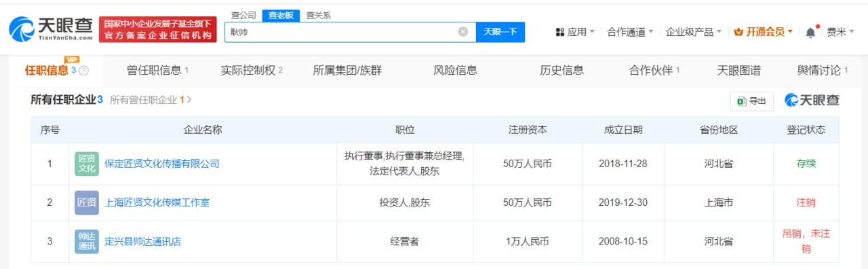Expand 所有曾任职企业 chevron

tap(189, 100)
